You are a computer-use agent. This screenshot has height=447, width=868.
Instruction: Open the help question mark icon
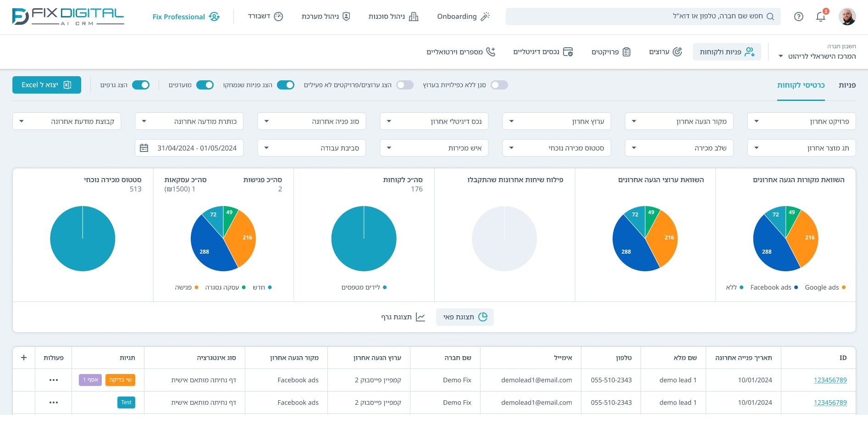(799, 17)
